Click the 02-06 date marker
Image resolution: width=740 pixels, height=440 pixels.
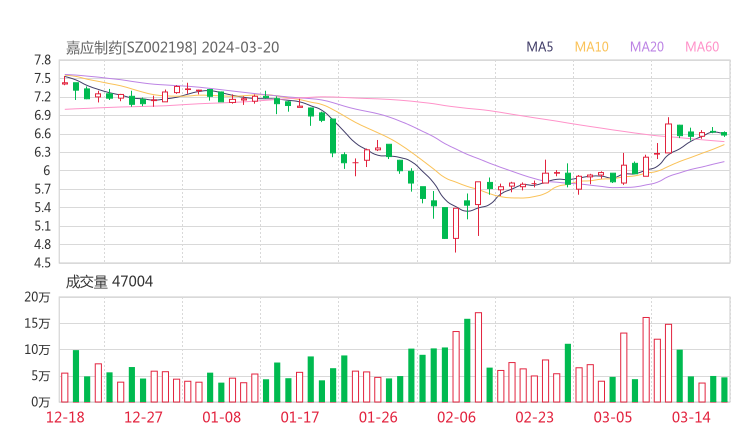[x=456, y=417]
